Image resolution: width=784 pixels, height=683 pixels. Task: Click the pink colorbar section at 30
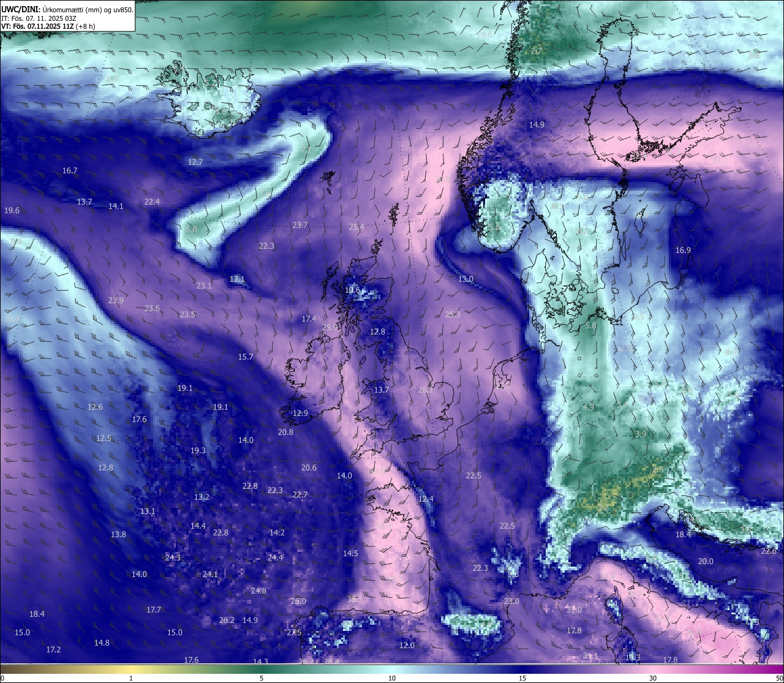[653, 669]
